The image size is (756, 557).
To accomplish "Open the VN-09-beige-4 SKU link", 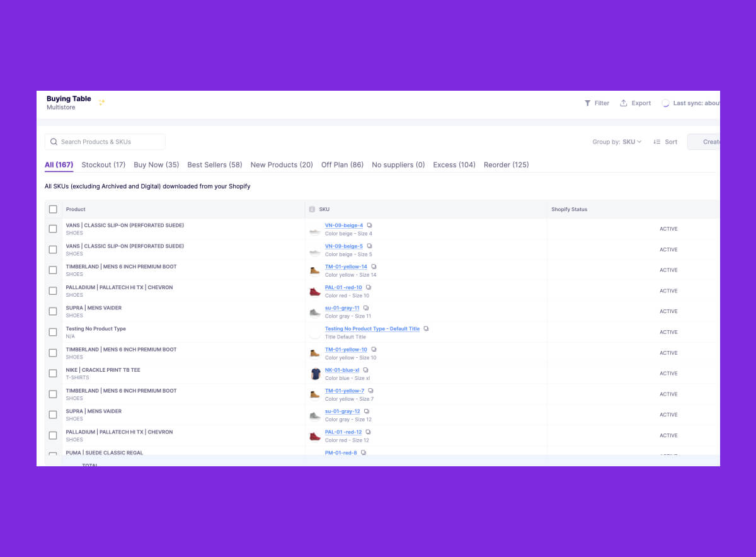I will click(344, 226).
